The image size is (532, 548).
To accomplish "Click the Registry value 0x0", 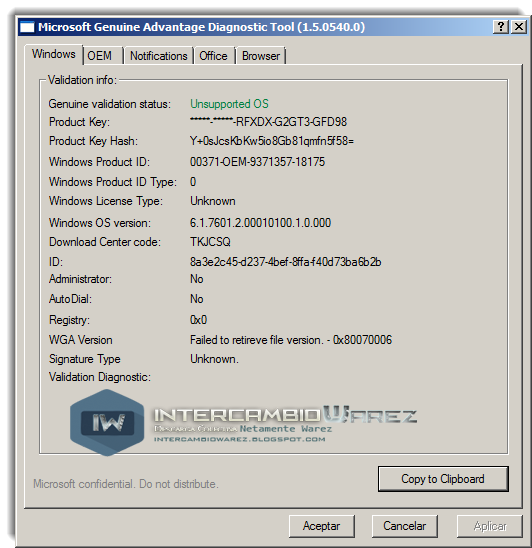I will [x=198, y=320].
